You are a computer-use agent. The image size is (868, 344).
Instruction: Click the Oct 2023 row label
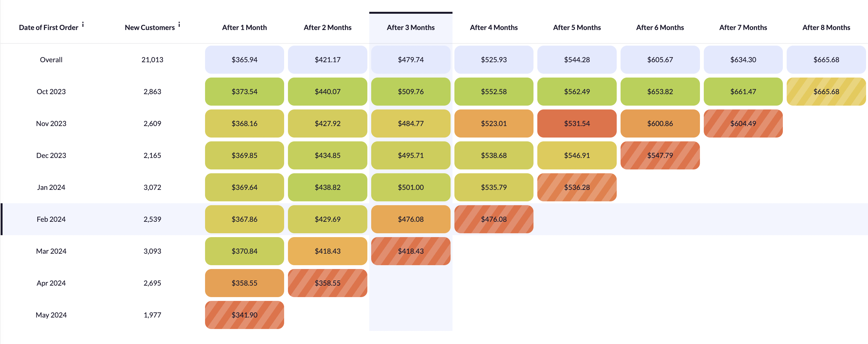pos(51,92)
